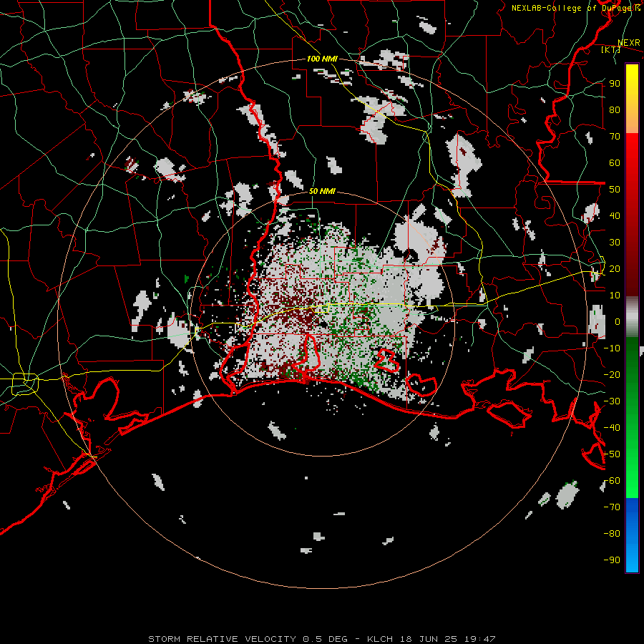
Task: Click the -20 scale value
Action: click(x=612, y=375)
